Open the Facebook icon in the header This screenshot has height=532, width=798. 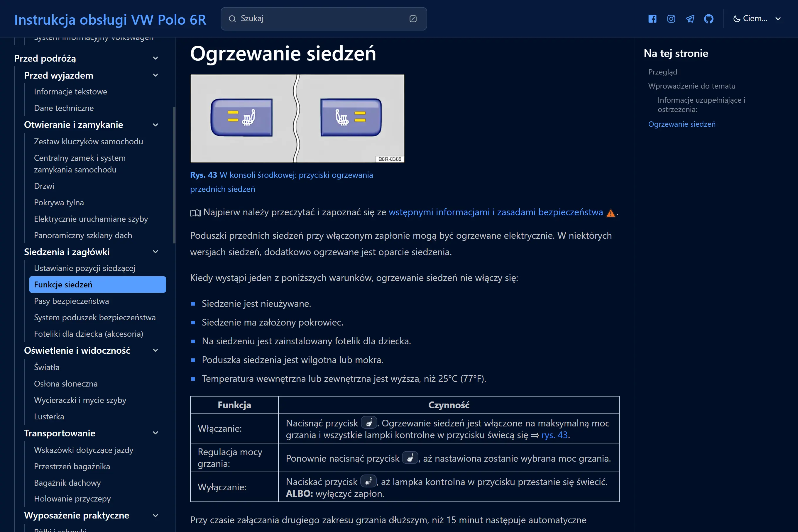652,19
